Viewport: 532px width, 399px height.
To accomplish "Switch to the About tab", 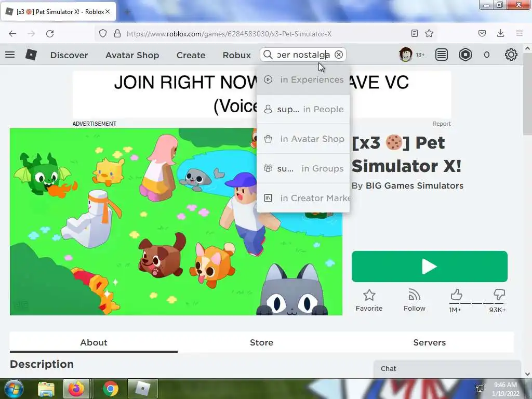I will tap(94, 342).
